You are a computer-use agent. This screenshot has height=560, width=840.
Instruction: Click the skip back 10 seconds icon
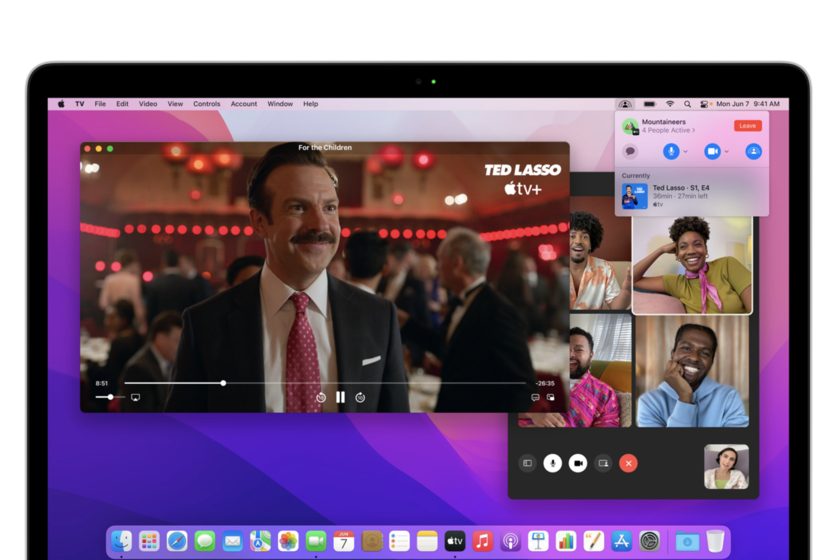click(321, 397)
